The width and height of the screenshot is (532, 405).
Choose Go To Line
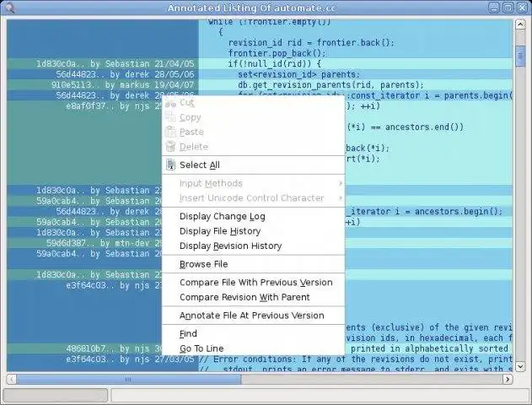[253, 348]
